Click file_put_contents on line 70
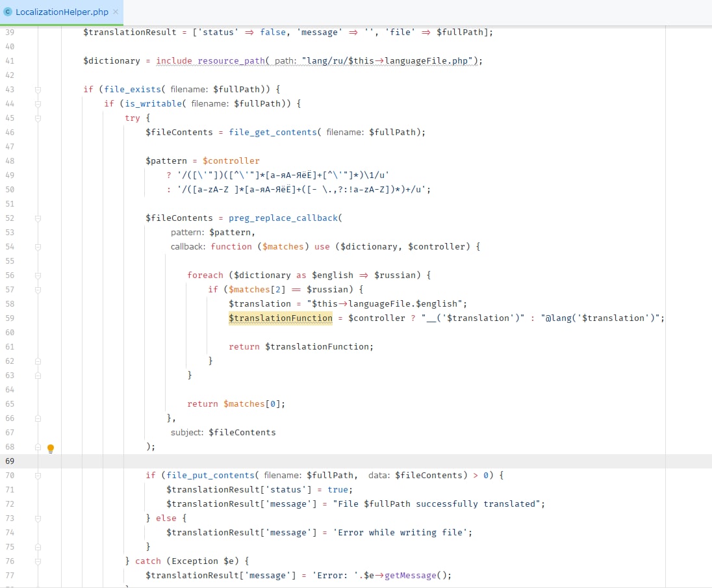Screen dimensions: 712x588 click(210, 476)
